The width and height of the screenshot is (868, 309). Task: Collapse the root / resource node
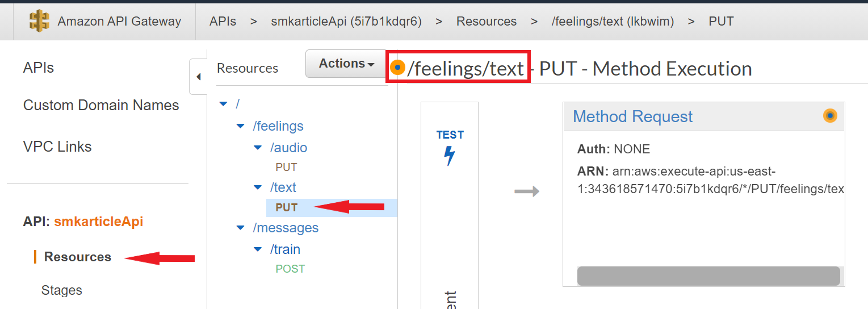click(x=223, y=104)
